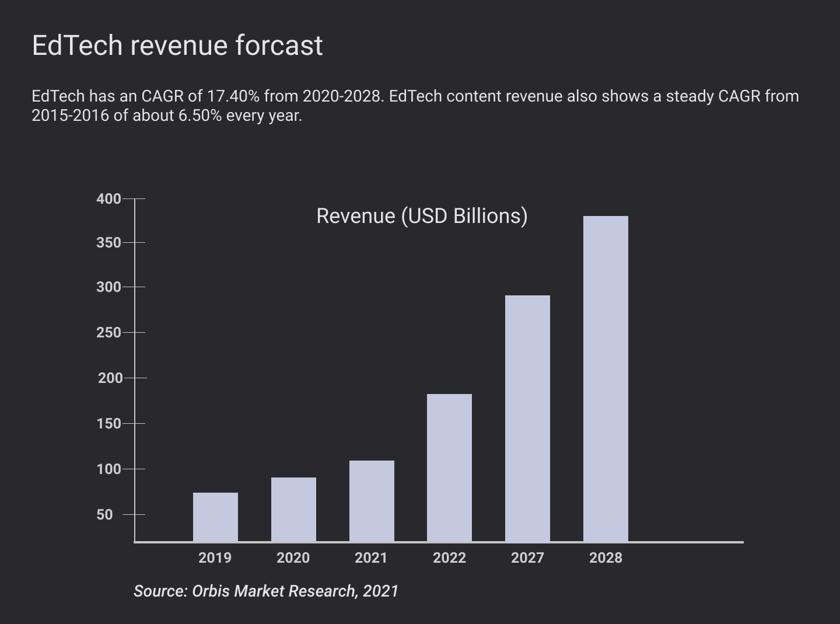Click the "350" y-axis value

click(109, 243)
